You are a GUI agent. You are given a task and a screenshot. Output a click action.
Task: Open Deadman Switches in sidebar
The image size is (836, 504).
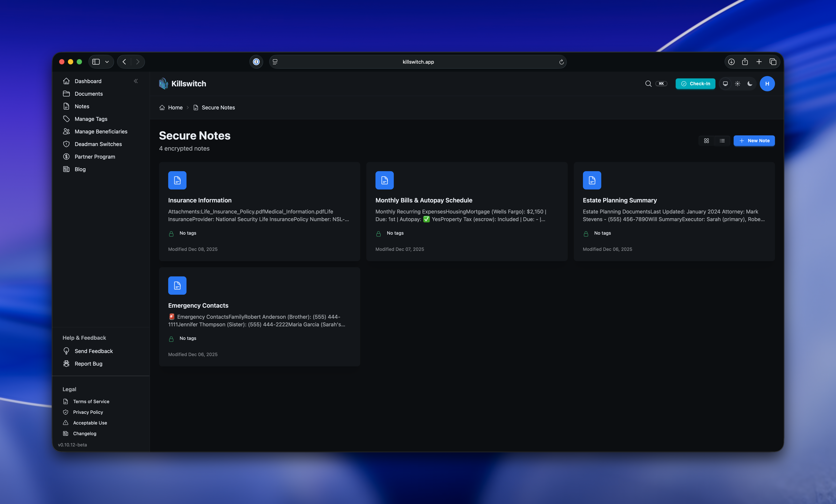[98, 144]
